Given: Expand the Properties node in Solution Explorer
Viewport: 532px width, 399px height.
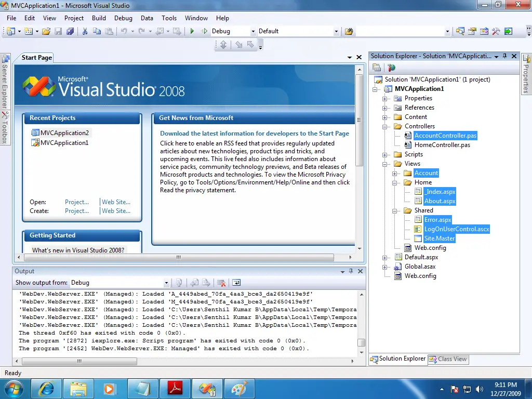Looking at the screenshot, I should 385,98.
